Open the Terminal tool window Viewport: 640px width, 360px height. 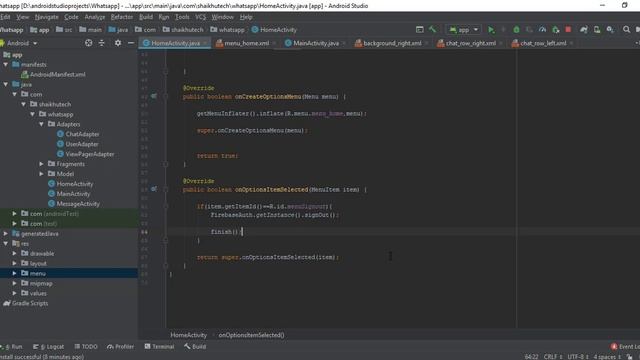coord(159,347)
